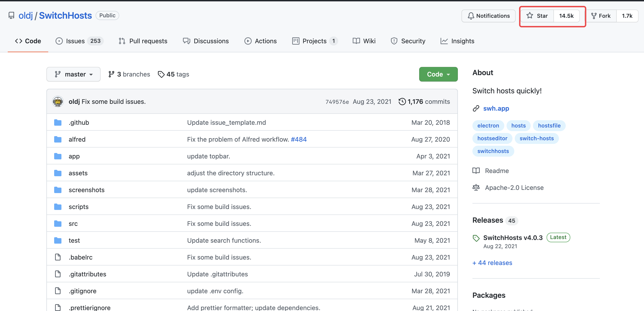Open the .github folder icon
This screenshot has height=311, width=644.
[58, 122]
